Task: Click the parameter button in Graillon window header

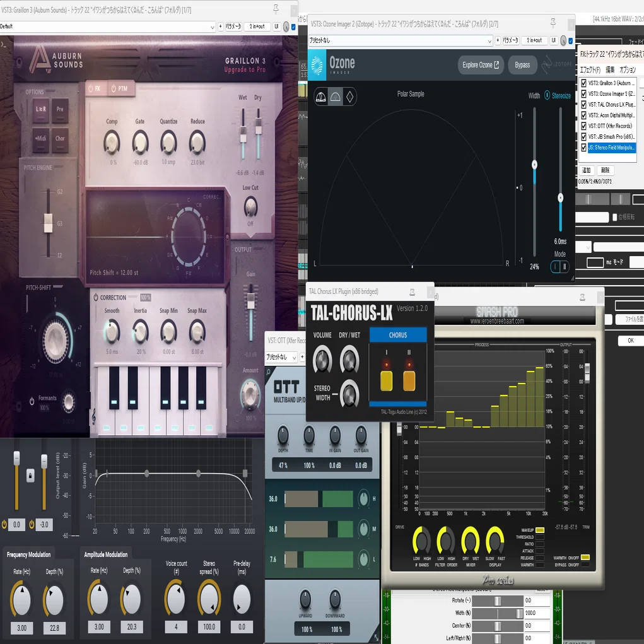Action: click(x=234, y=26)
